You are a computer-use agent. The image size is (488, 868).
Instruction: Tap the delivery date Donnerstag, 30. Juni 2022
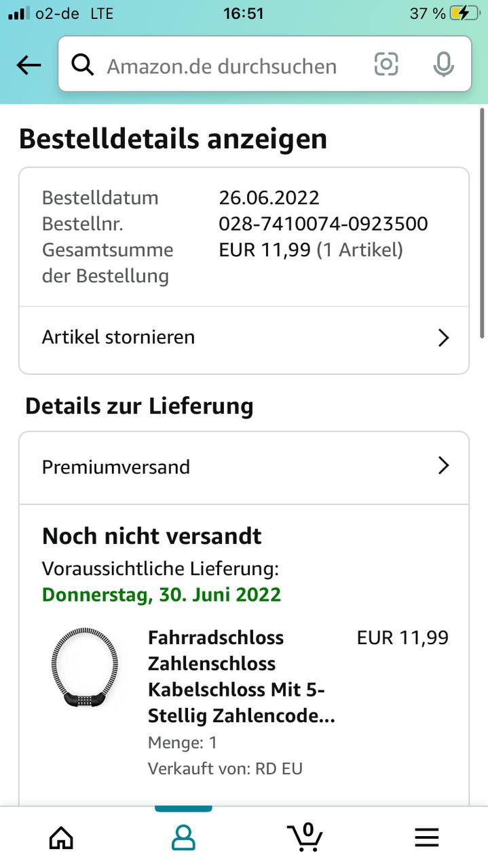[x=162, y=595]
